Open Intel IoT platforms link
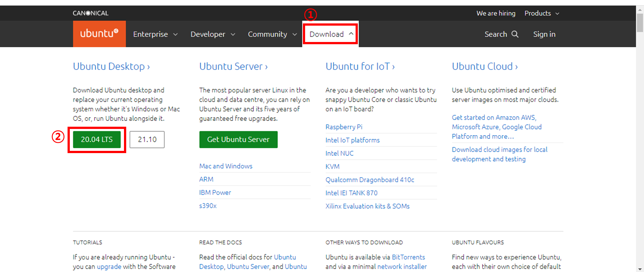 tap(353, 140)
